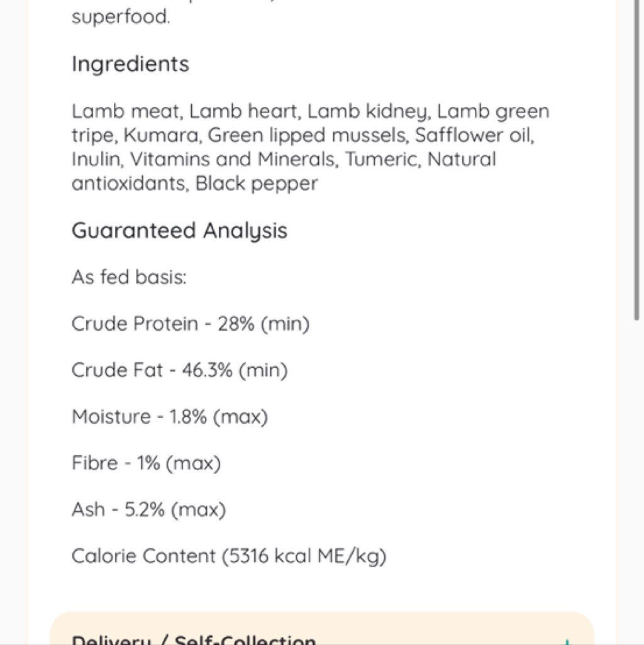Click the As fed basis text
The width and height of the screenshot is (644, 645).
click(x=129, y=277)
